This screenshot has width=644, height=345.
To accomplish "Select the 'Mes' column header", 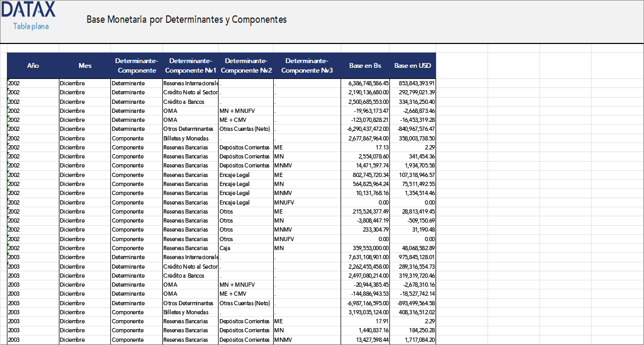I will click(x=84, y=65).
